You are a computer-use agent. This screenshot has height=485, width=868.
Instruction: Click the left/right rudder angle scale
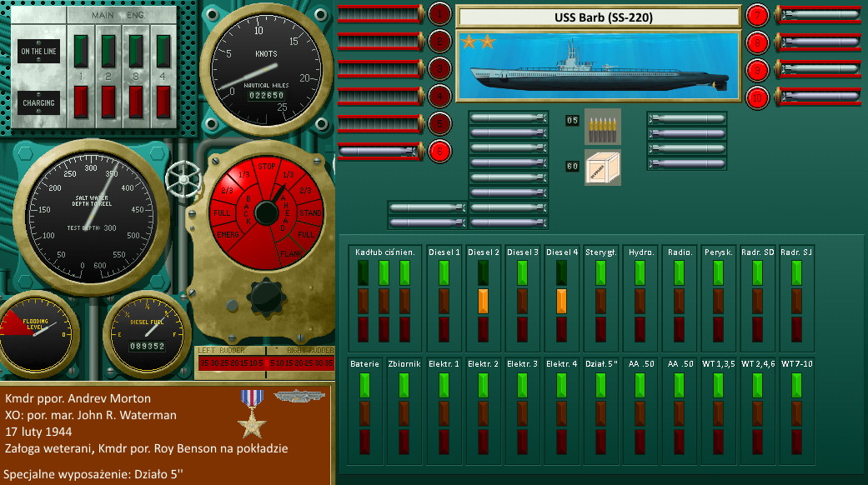click(265, 363)
